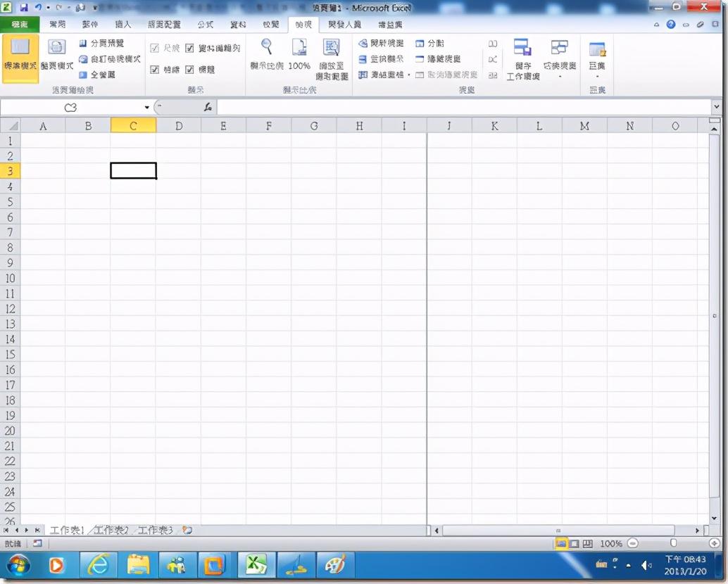The image size is (728, 584).
Task: Open Excel Help question mark icon
Action: tap(671, 25)
